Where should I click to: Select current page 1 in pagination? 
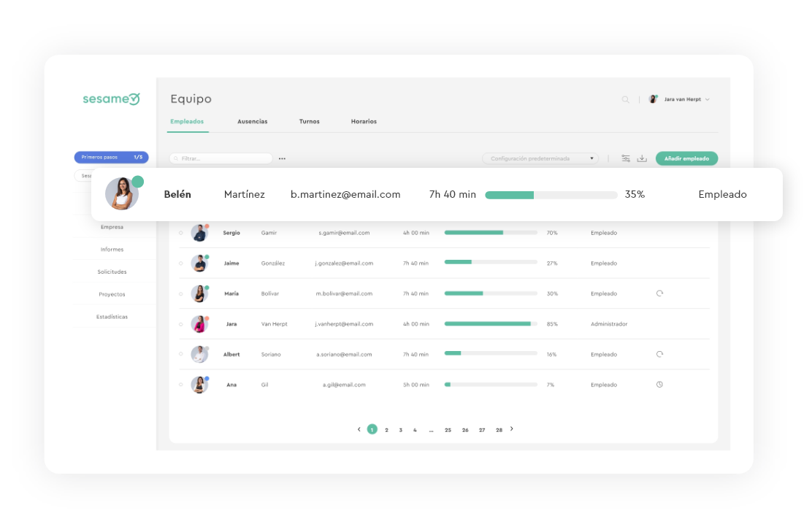(x=372, y=429)
